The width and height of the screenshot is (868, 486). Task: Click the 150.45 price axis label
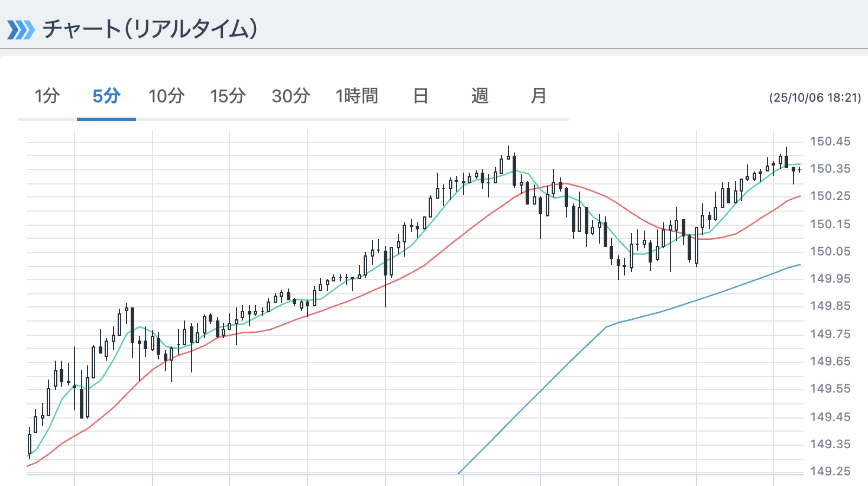pyautogui.click(x=830, y=141)
